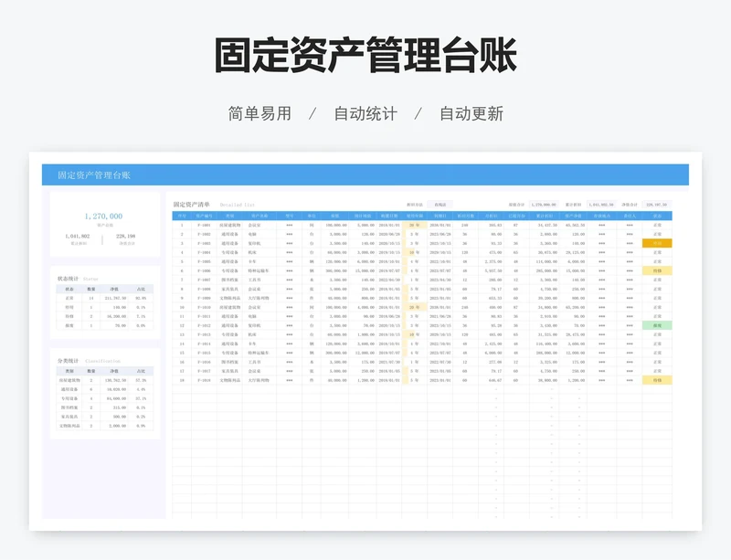The image size is (731, 560).
Task: Select the 大厅陈列物 asset name in row 9
Action: click(x=259, y=299)
